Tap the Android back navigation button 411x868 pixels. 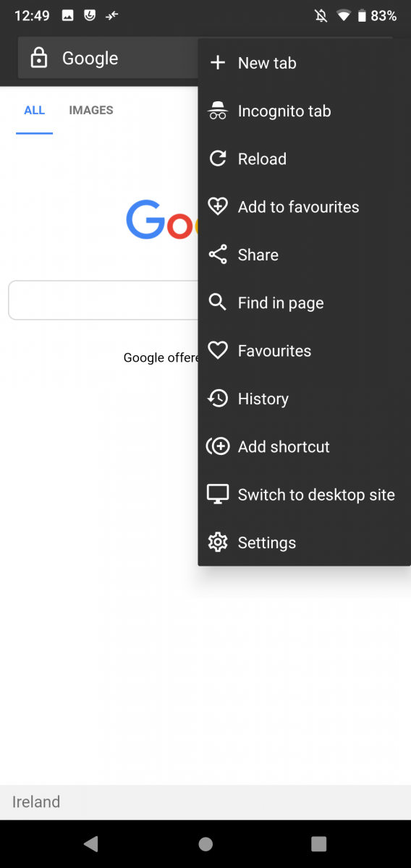91,843
